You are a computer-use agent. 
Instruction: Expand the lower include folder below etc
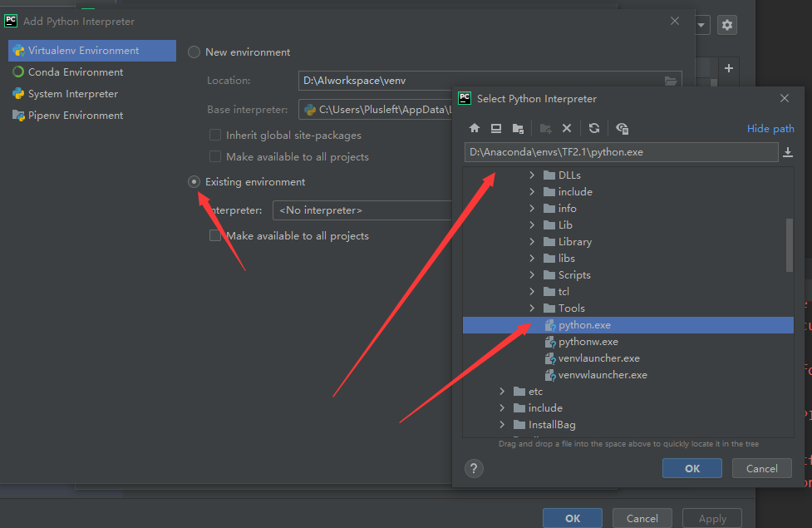point(502,407)
